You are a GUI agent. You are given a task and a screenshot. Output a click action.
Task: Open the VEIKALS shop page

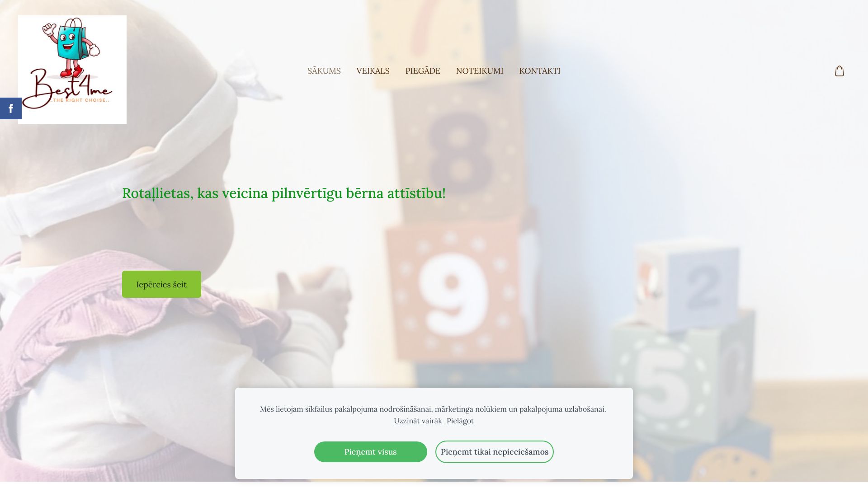click(x=373, y=71)
